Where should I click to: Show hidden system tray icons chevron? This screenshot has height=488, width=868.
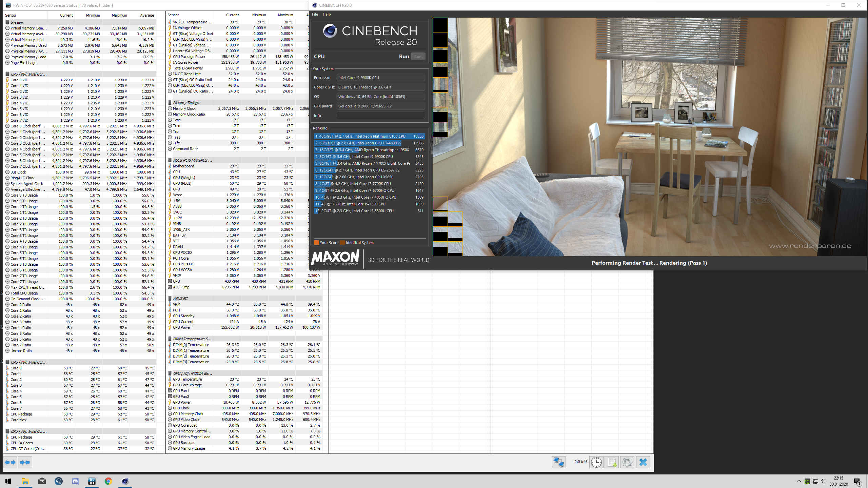tap(799, 481)
